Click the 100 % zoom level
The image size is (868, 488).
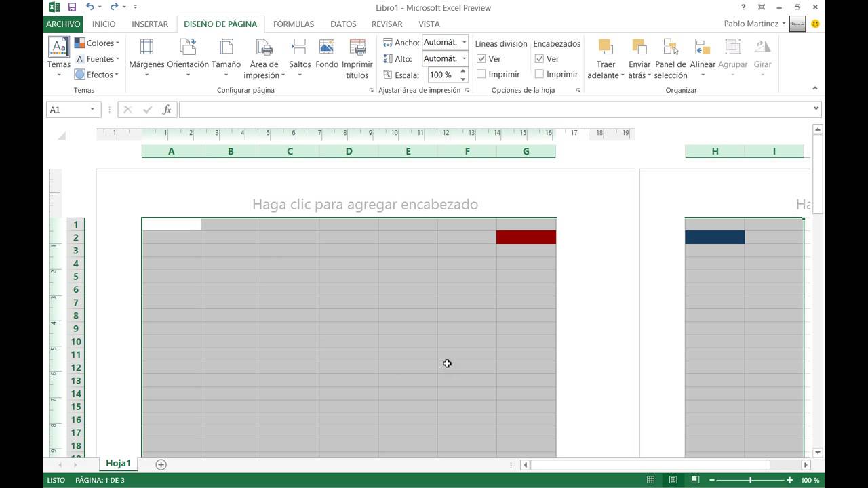pos(810,480)
